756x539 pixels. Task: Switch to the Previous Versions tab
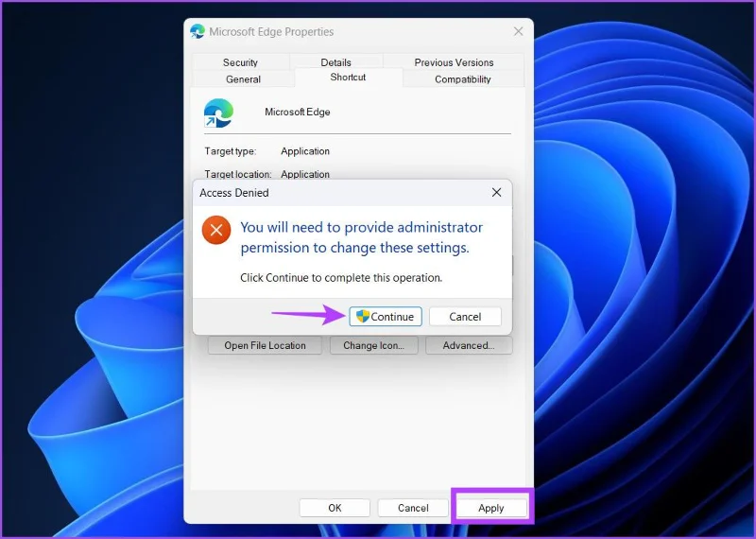454,62
